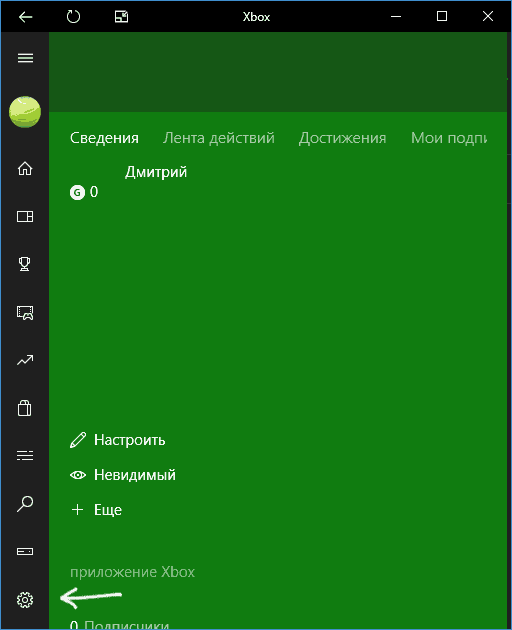The width and height of the screenshot is (512, 630).
Task: Go back with the back arrow
Action: pyautogui.click(x=25, y=17)
